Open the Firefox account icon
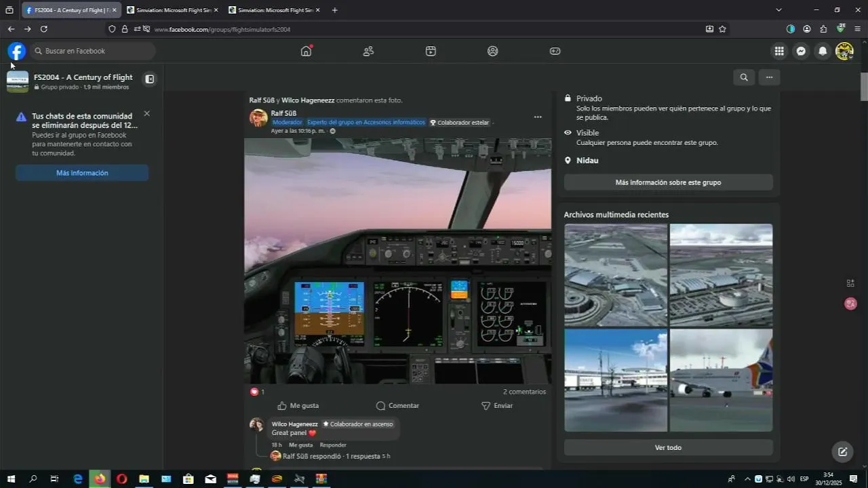Screen dimensions: 868x488 pyautogui.click(x=807, y=29)
